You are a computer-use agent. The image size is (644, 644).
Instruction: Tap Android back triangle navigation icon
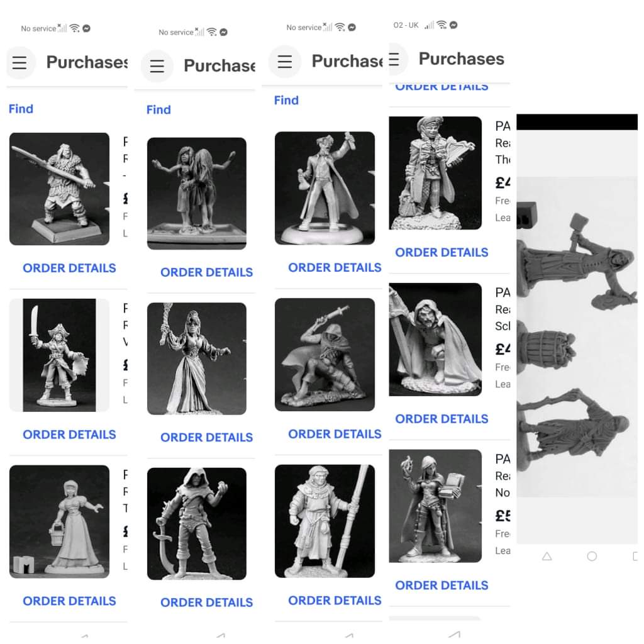click(547, 557)
